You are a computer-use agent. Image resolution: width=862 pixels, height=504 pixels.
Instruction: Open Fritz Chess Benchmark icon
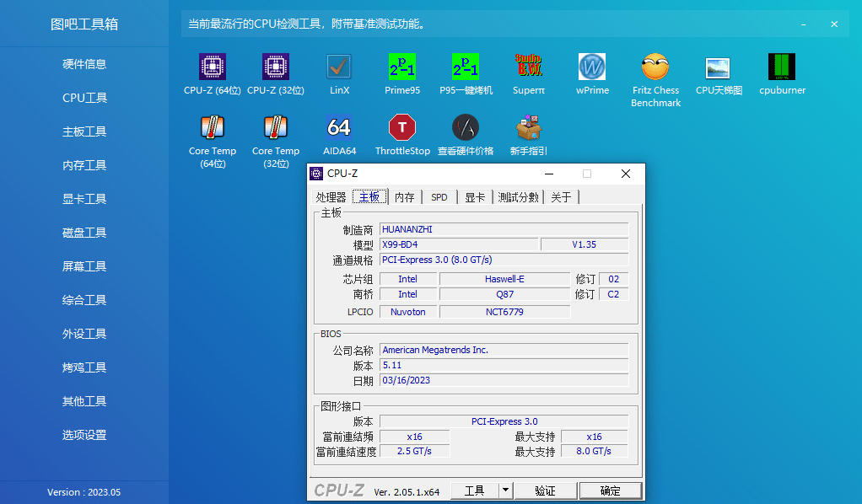click(655, 67)
